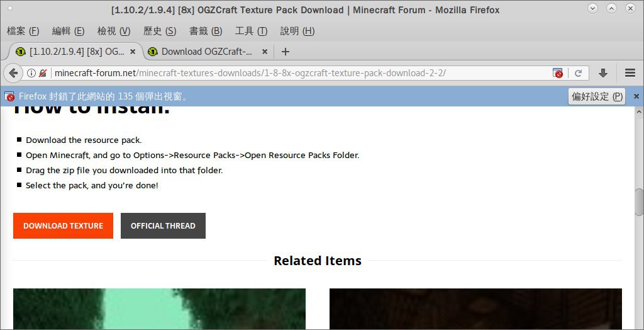The width and height of the screenshot is (644, 330).
Task: Close the first OGZCraft tab
Action: tap(133, 52)
